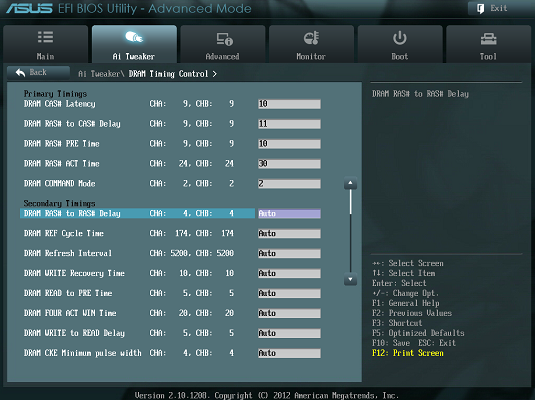This screenshot has width=535, height=400.
Task: Select the DRAM Refresh Interval label
Action: tap(68, 253)
